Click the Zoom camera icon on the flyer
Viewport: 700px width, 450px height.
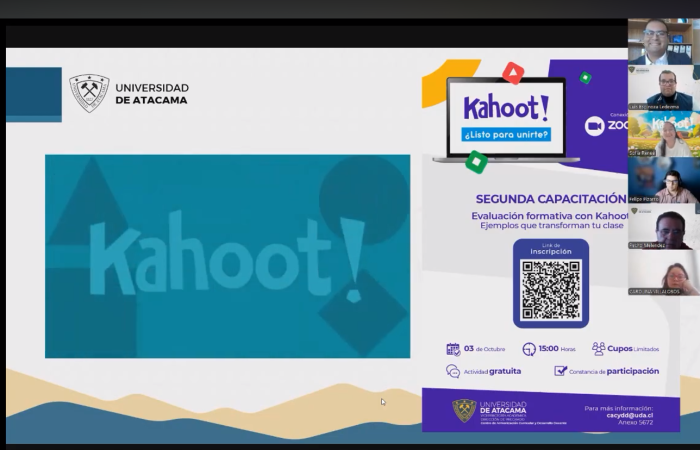click(594, 126)
